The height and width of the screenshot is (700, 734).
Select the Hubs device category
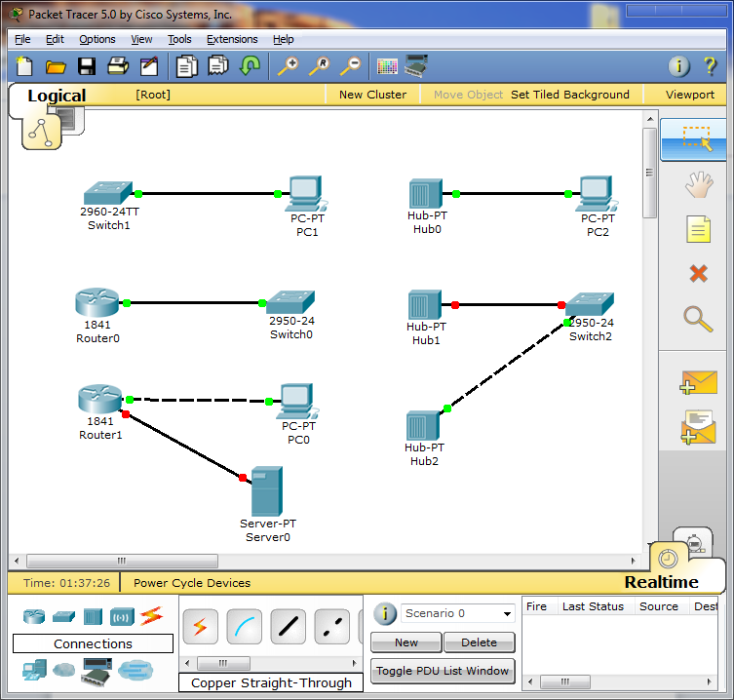[93, 617]
